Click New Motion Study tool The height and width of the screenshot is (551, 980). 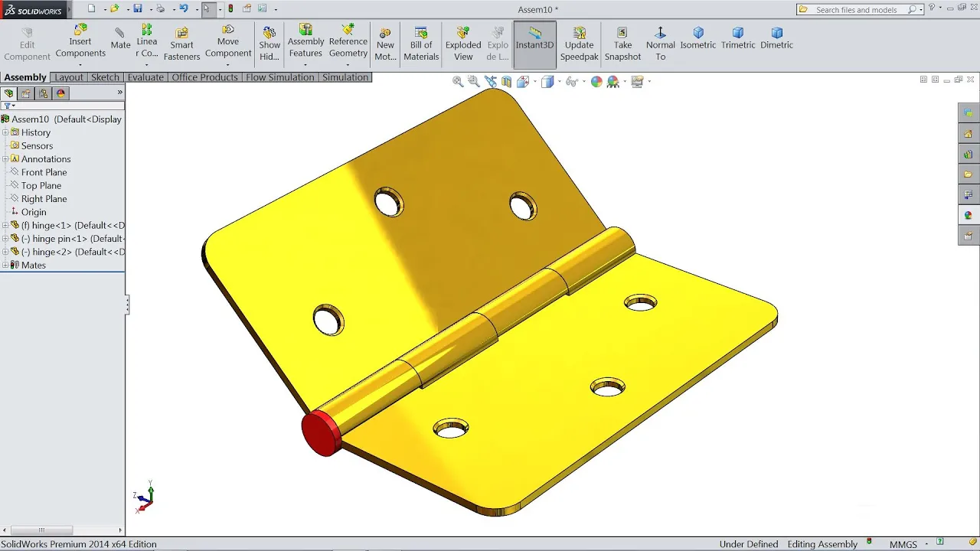385,44
